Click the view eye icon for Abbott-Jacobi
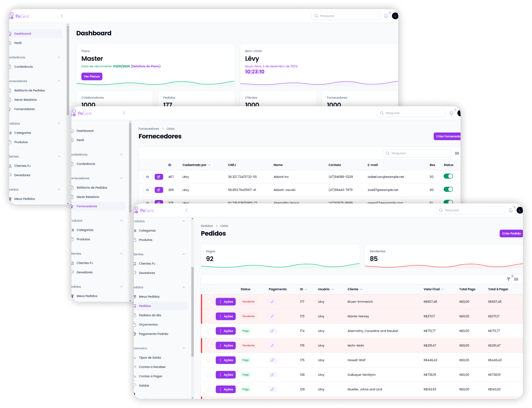The width and height of the screenshot is (532, 408). point(147,190)
